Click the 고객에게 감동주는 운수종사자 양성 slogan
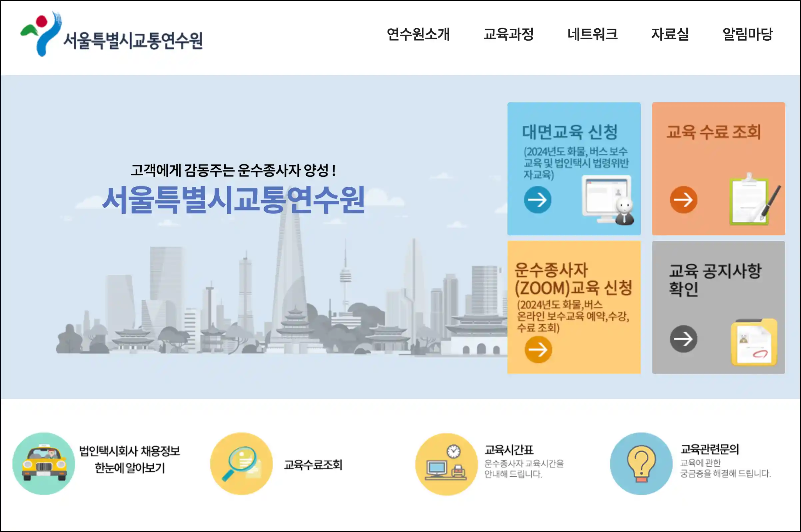The height and width of the screenshot is (532, 801). tap(234, 170)
